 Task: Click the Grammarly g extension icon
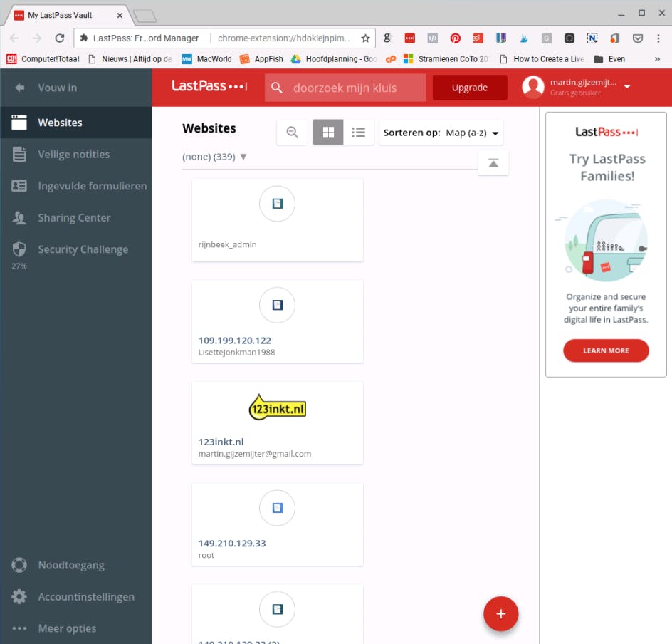(387, 38)
